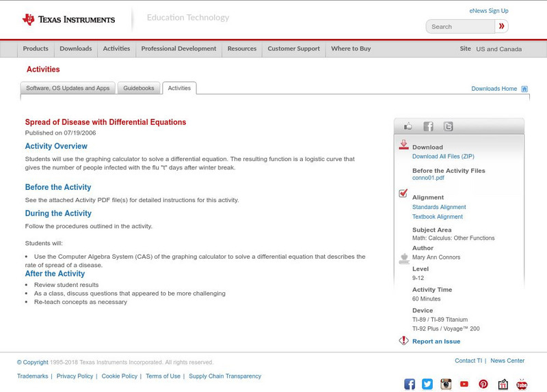Click the 9-12 level value
Image resolution: width=547 pixels, height=392 pixels.
pos(418,279)
